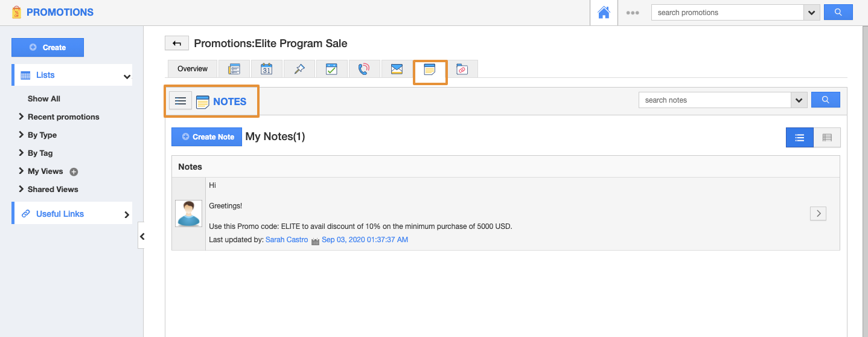Open the search notes dropdown arrow

pyautogui.click(x=799, y=100)
